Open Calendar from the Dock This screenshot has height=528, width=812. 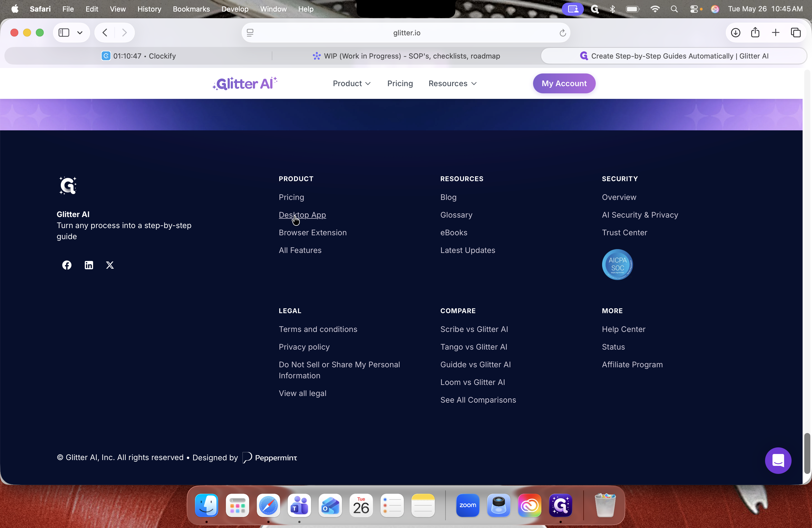(361, 505)
